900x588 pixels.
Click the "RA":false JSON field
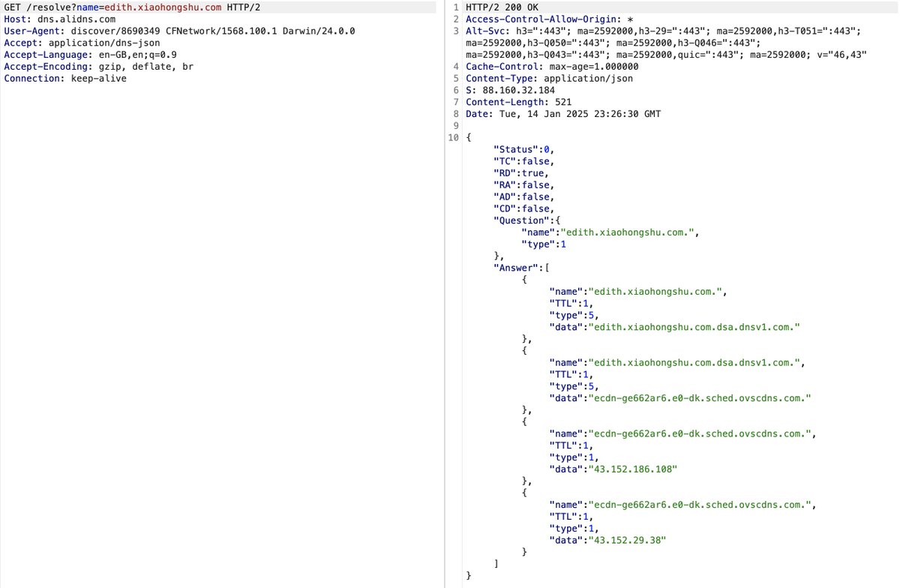tap(523, 185)
